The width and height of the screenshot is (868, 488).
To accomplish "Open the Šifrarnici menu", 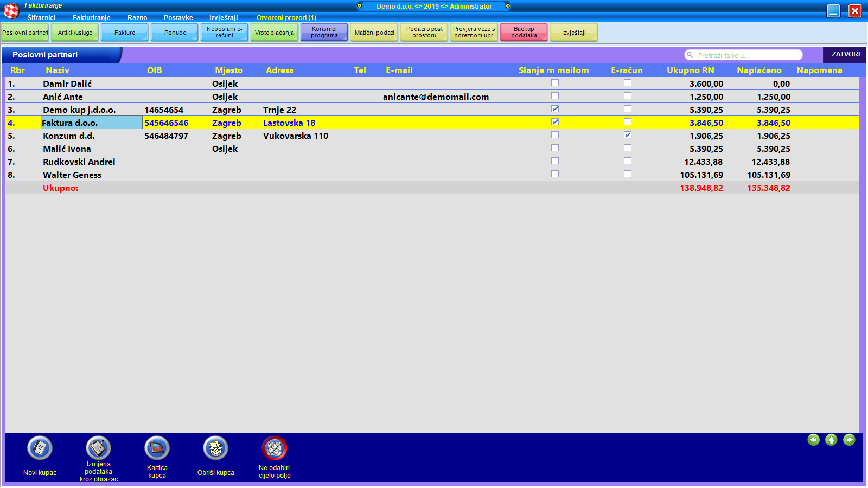I will pyautogui.click(x=41, y=18).
